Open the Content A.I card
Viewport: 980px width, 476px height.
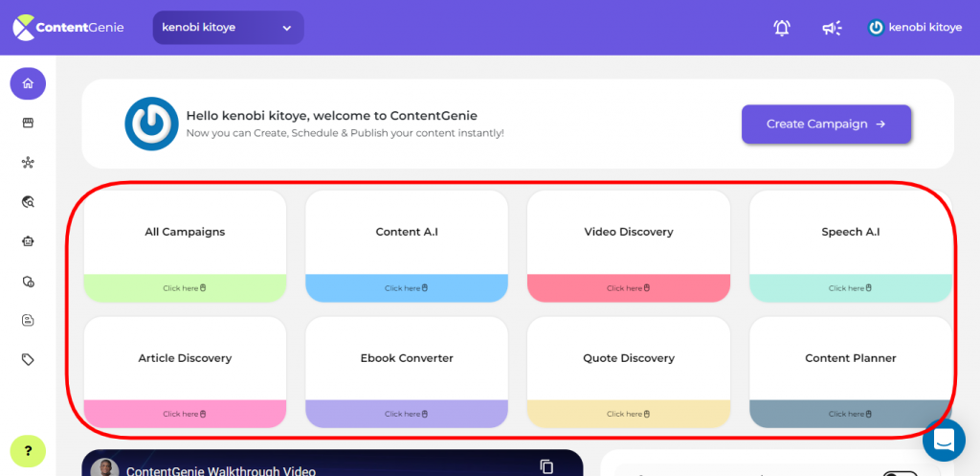click(407, 246)
